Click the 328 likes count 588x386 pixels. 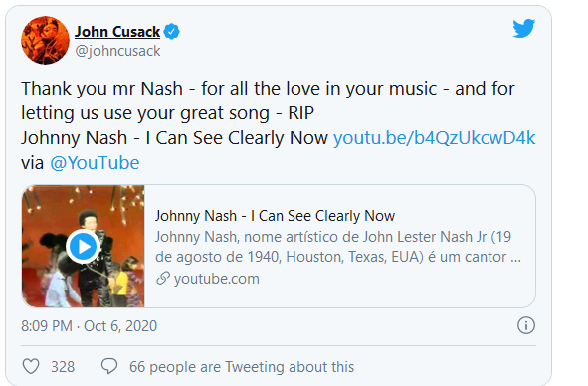pos(63,366)
